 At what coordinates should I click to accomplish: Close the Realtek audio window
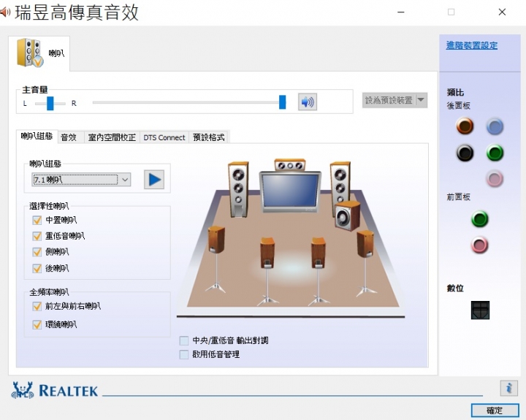click(502, 12)
